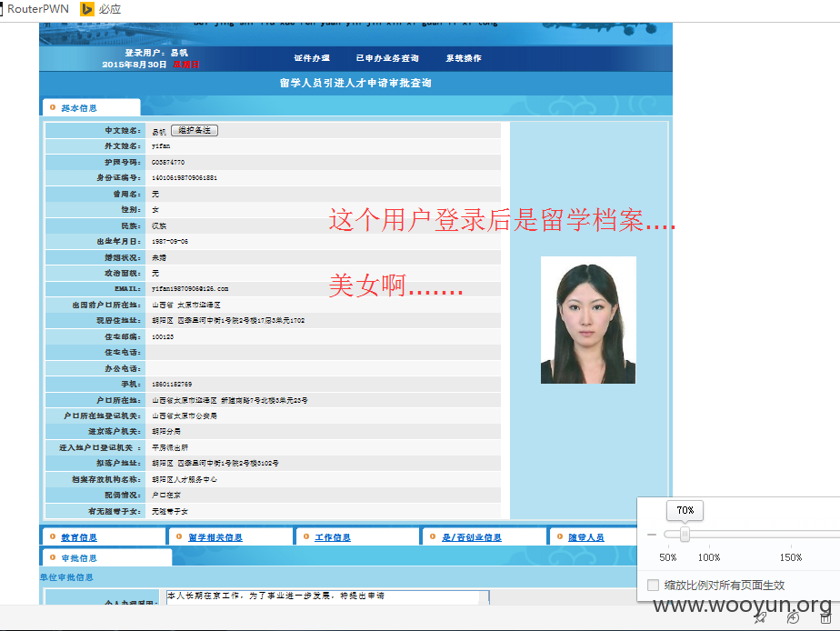Click the orange bullet icon of 留学相关信息 tab

pyautogui.click(x=179, y=536)
